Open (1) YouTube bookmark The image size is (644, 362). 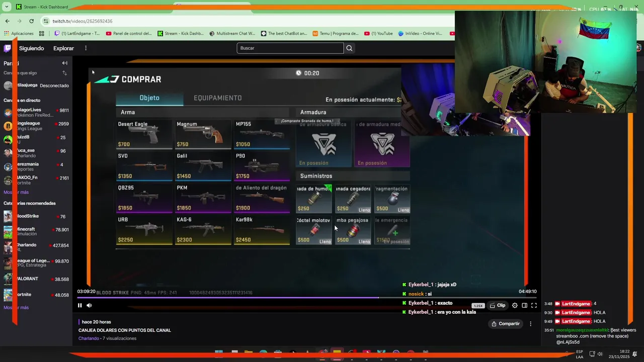click(378, 34)
